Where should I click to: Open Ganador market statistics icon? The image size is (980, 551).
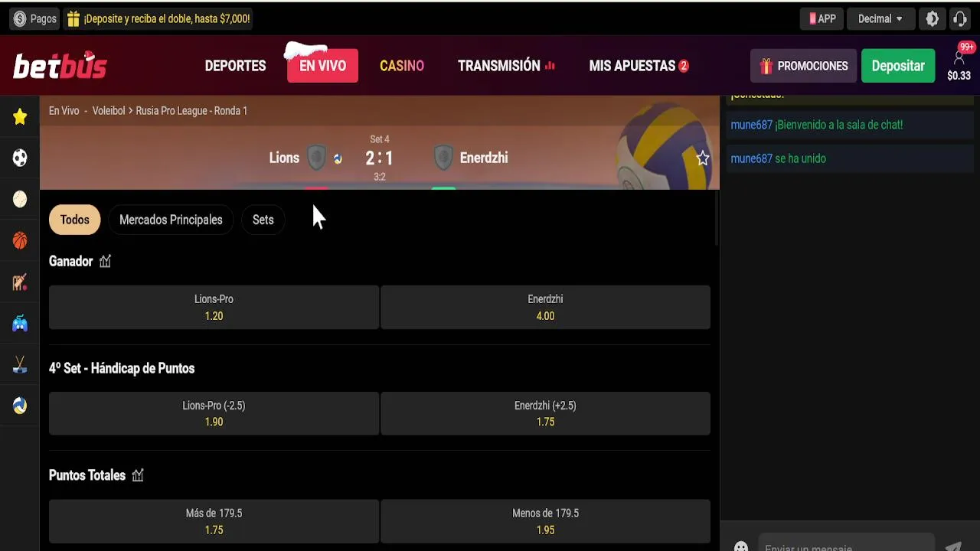tap(105, 261)
